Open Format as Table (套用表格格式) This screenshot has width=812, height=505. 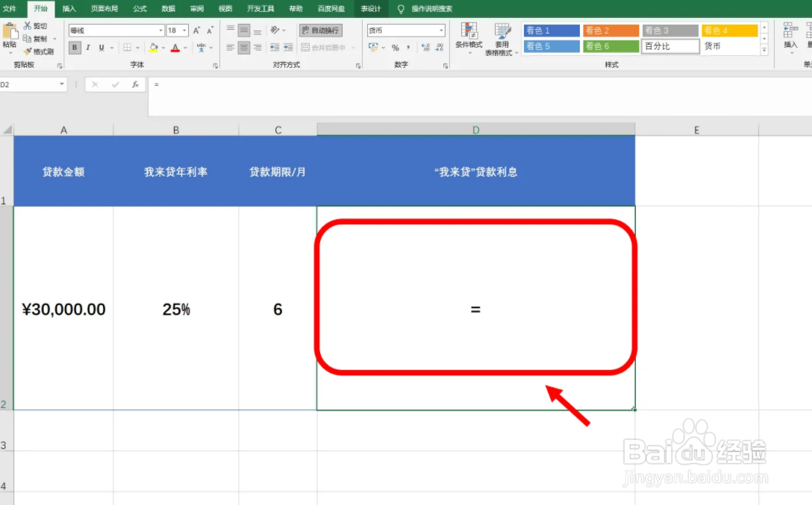coord(502,39)
